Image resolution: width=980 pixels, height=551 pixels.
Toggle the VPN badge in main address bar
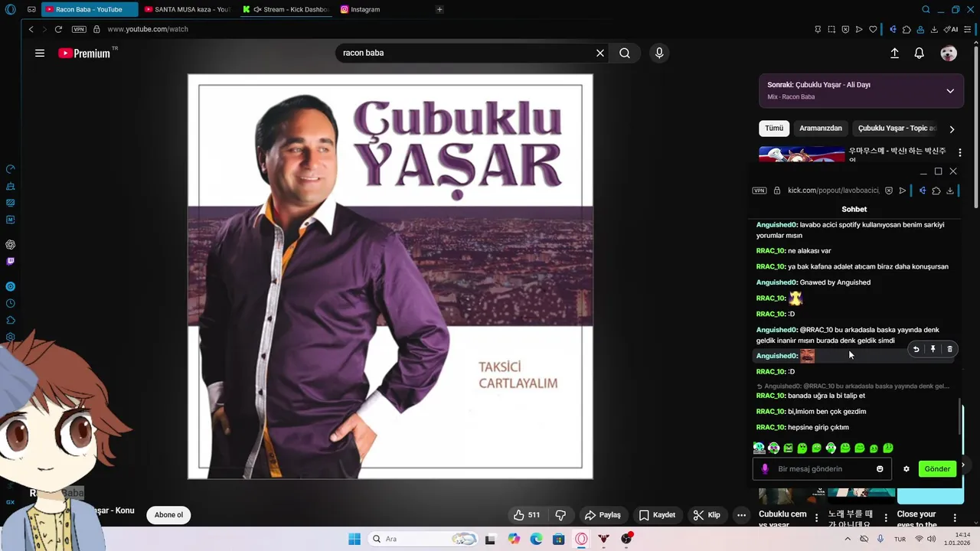[x=79, y=29]
